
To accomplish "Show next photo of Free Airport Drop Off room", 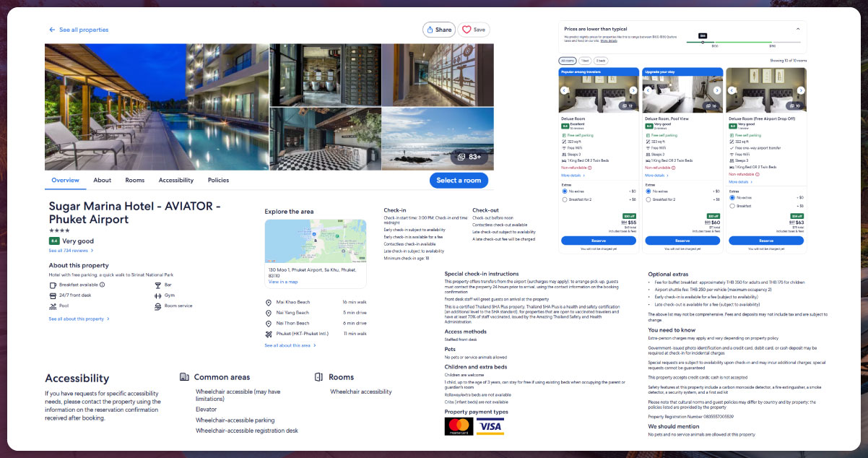I will (799, 90).
